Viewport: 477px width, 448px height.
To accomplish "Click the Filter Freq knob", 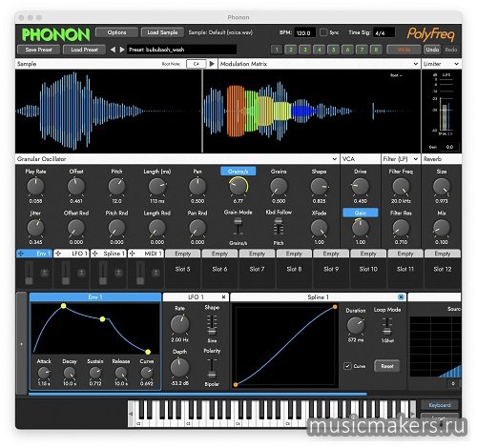I will click(x=401, y=187).
